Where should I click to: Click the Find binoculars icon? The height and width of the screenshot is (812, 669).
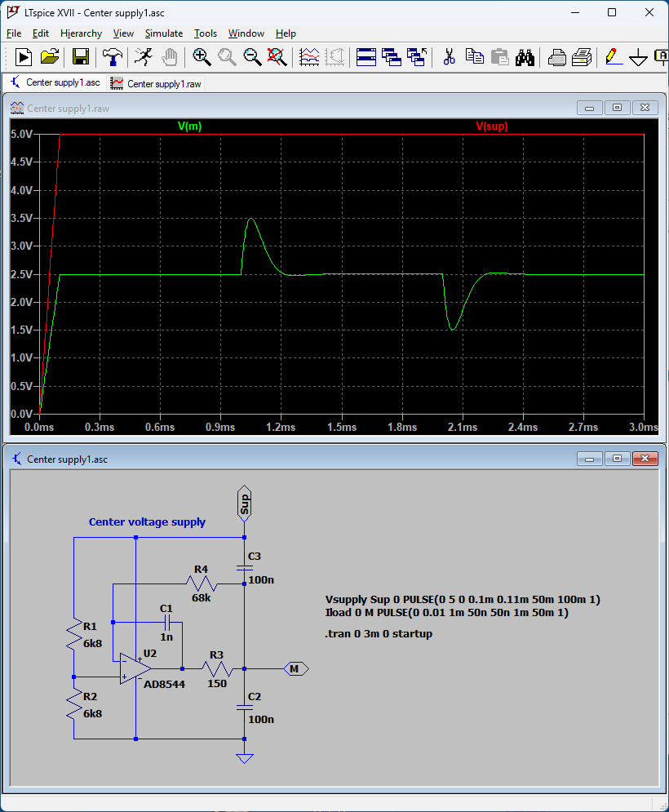click(525, 56)
